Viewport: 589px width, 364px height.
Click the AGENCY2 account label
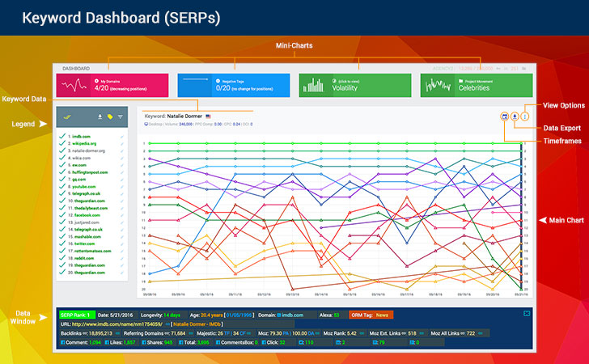click(x=443, y=69)
